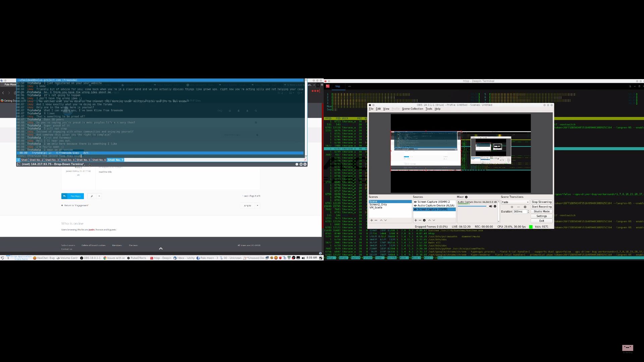Move source down in OBS Sources panel
Image resolution: width=644 pixels, height=362 pixels.
point(434,220)
